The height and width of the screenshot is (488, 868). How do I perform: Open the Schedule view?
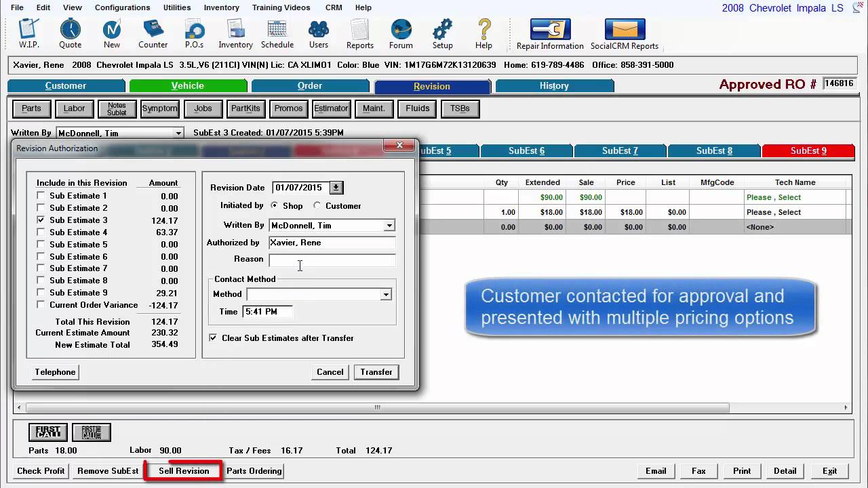click(x=277, y=33)
